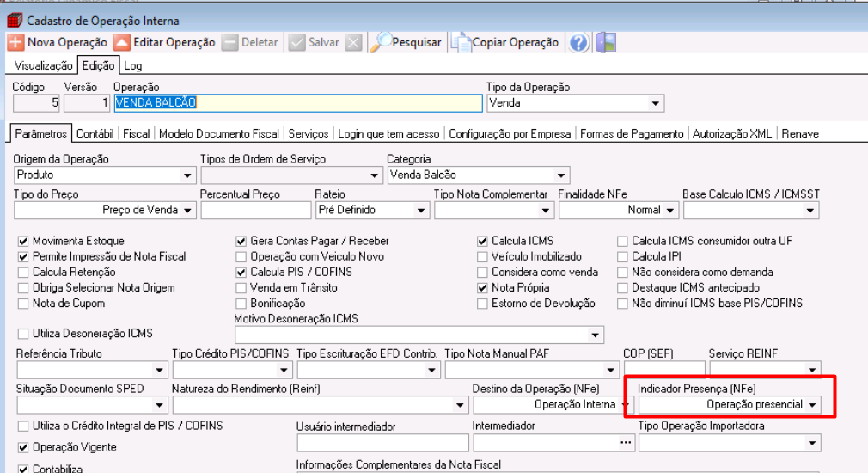The image size is (868, 473).
Task: Click the Operação name input field
Action: 298,103
